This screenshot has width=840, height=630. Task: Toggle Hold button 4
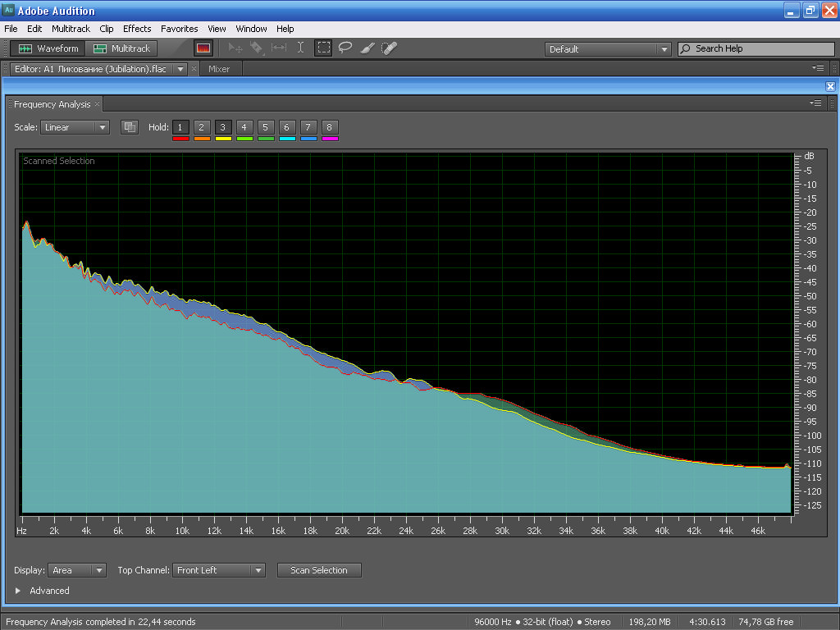[x=244, y=127]
